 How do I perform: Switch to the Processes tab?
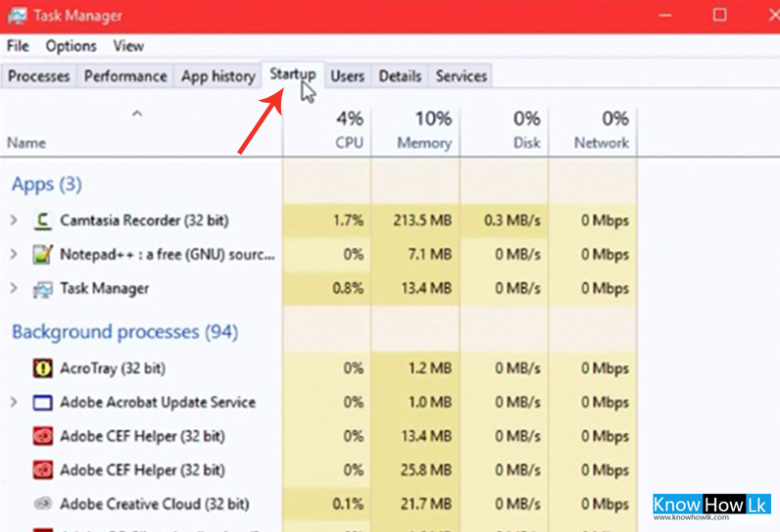pos(39,76)
